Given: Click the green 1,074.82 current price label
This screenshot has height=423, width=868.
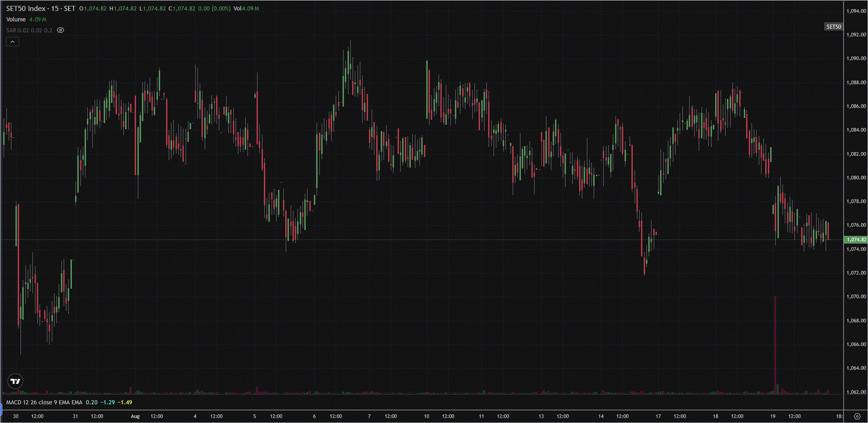Looking at the screenshot, I should click(856, 240).
